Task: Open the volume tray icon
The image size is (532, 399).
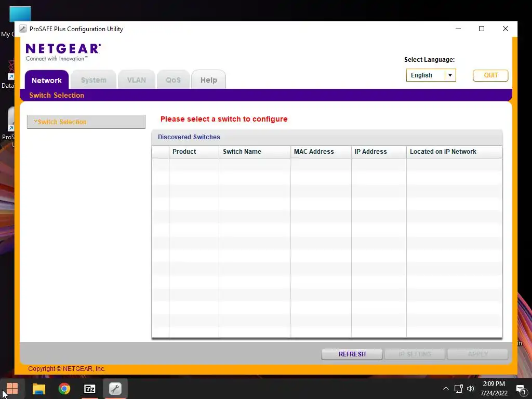Action: 470,389
